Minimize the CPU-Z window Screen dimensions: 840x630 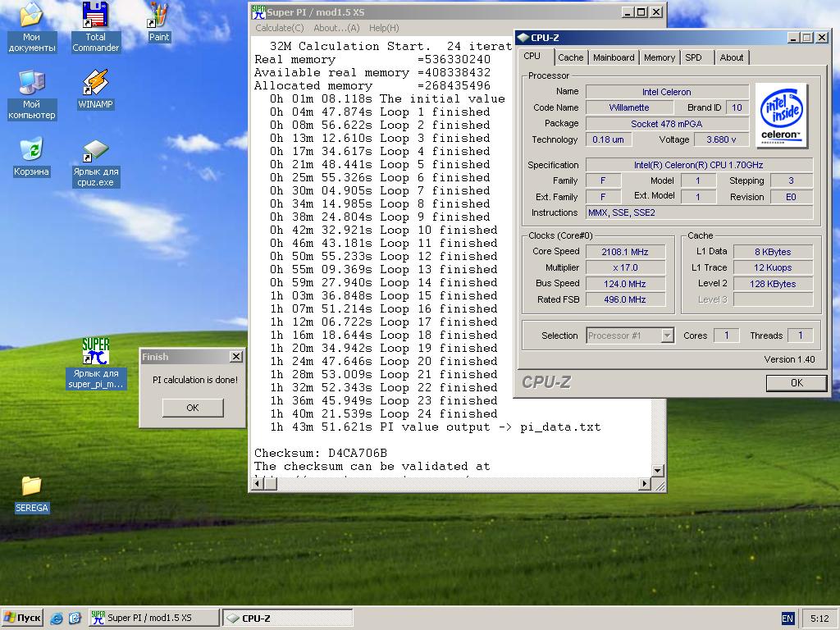[x=794, y=38]
